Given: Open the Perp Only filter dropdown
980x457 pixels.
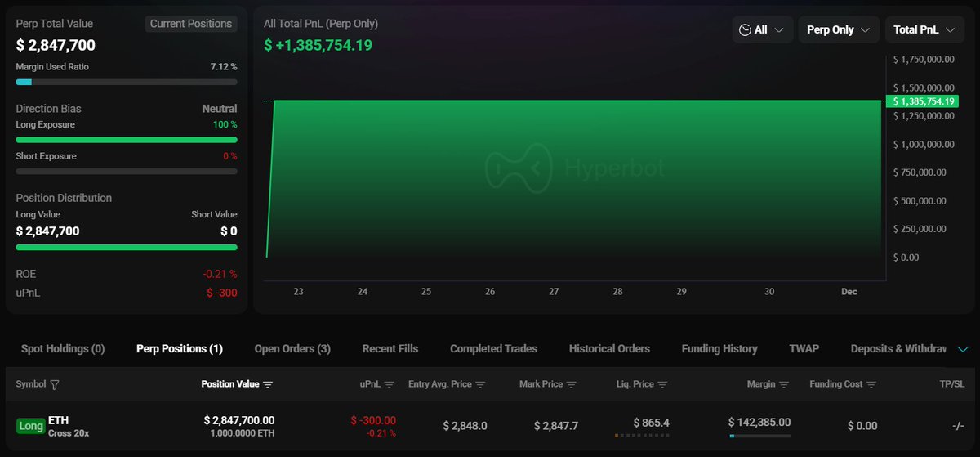Looking at the screenshot, I should point(838,29).
